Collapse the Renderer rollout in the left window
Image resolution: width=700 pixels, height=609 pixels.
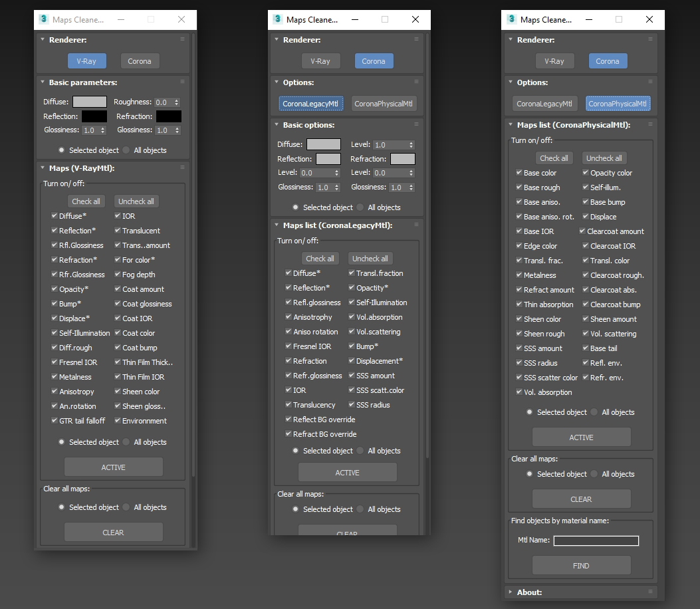pos(42,39)
